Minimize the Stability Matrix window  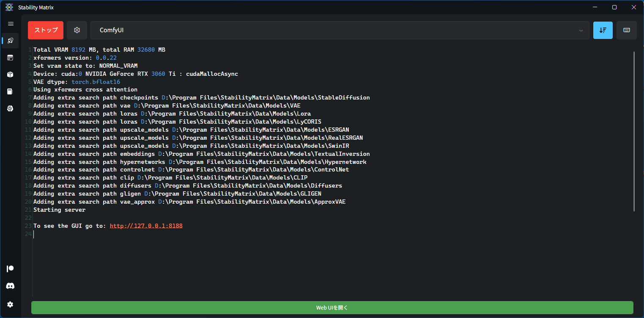click(x=595, y=7)
